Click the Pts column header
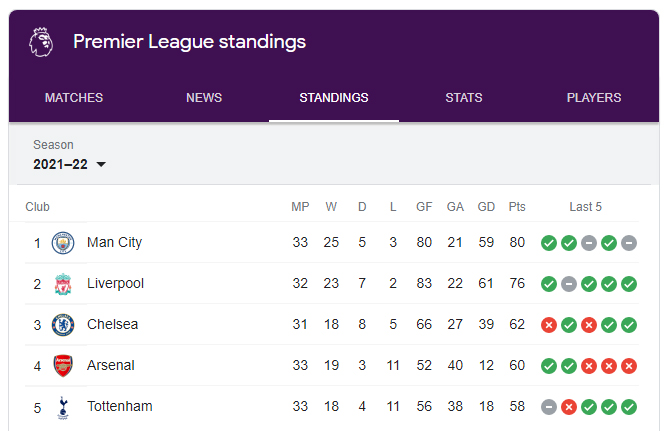This screenshot has width=667, height=431. point(517,207)
